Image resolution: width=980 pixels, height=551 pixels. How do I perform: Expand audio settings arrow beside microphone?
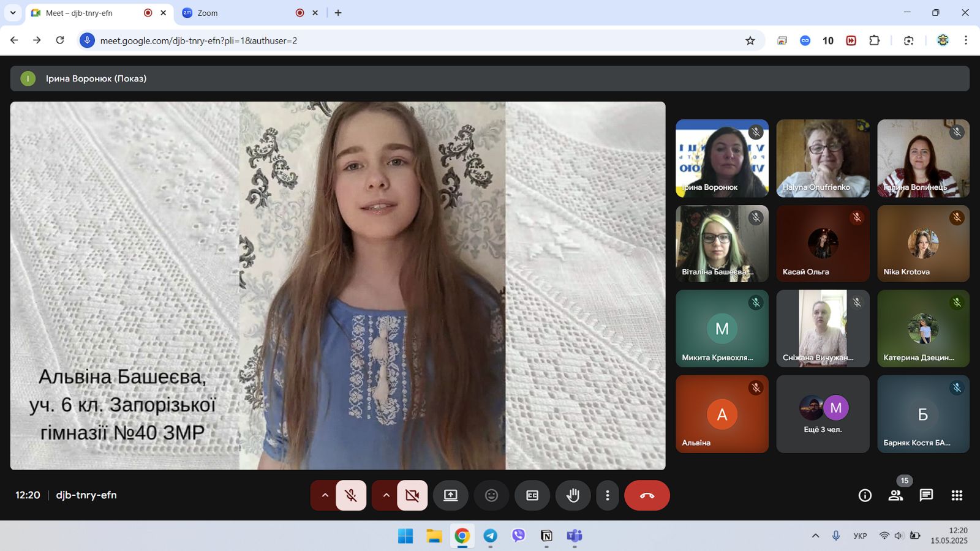pyautogui.click(x=325, y=495)
